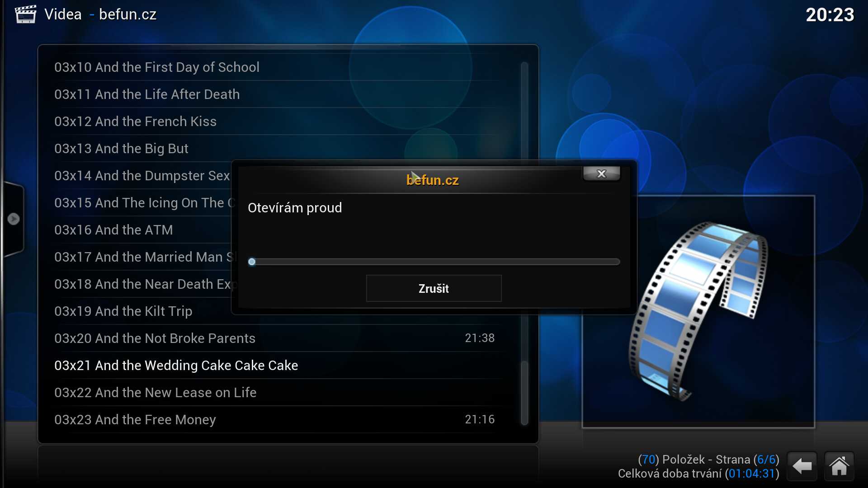Select 03x10 And the First Day of School
Image resolution: width=868 pixels, height=488 pixels.
(x=157, y=67)
